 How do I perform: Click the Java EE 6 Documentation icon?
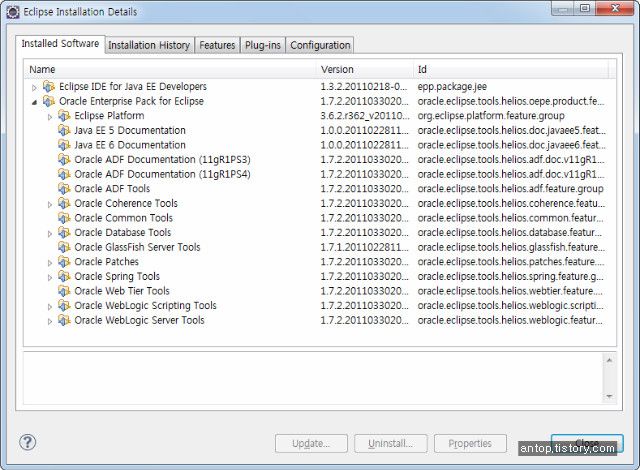[64, 145]
